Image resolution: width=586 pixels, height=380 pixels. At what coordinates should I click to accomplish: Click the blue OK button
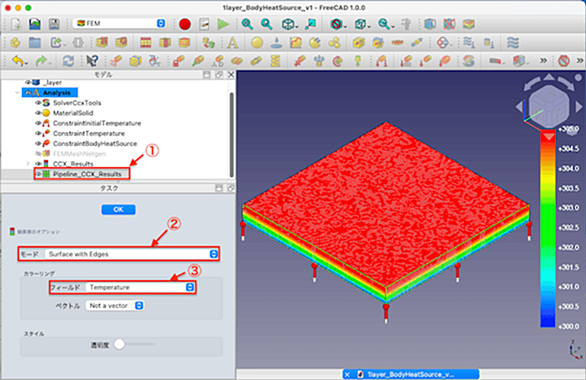click(x=118, y=209)
